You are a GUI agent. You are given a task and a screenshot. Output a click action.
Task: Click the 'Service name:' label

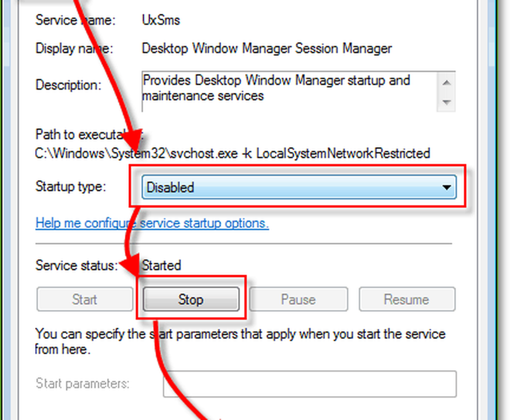pos(75,21)
